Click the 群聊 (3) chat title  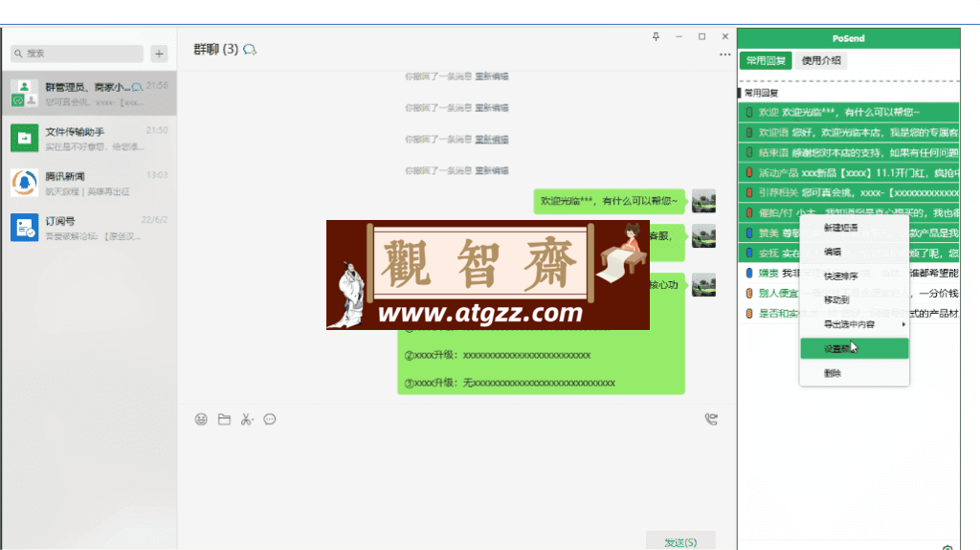[215, 50]
